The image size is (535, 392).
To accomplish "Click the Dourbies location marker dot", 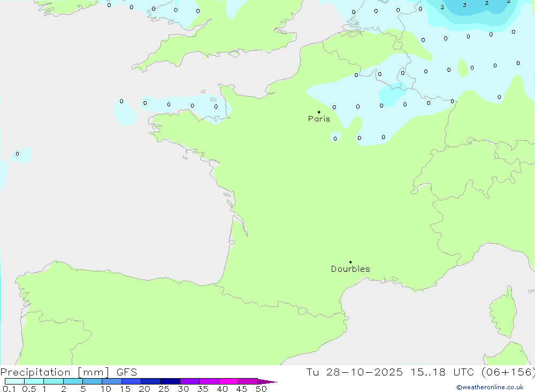I will point(350,262).
